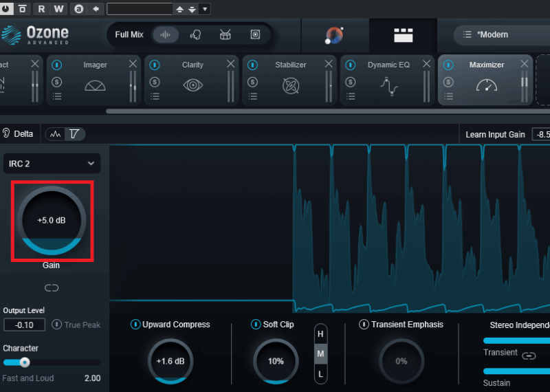The image size is (550, 392).
Task: Toggle the plugin bypass power button
Action: pos(6,9)
